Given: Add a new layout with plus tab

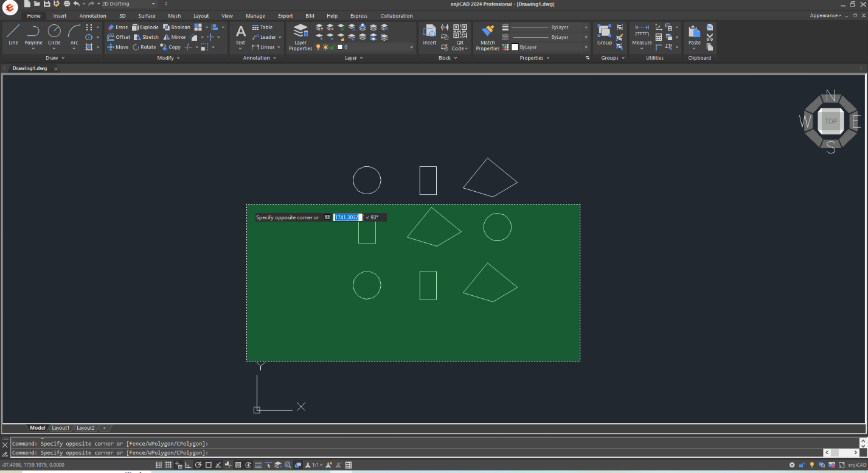Looking at the screenshot, I should point(104,428).
